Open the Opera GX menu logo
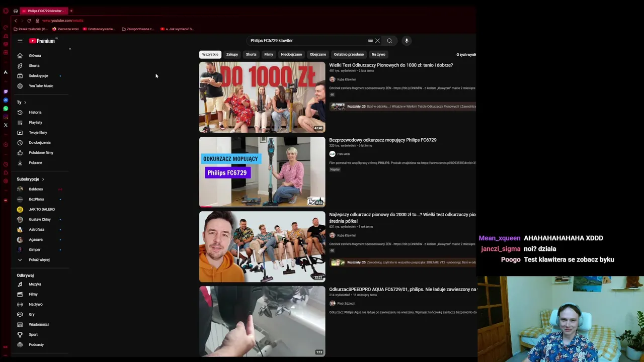Image resolution: width=644 pixels, height=362 pixels. (x=6, y=11)
